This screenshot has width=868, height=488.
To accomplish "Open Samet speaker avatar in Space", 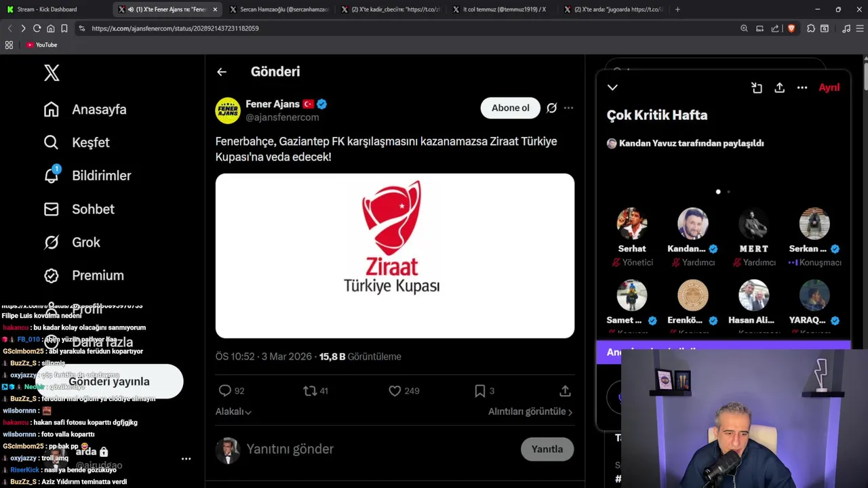I will [x=632, y=296].
